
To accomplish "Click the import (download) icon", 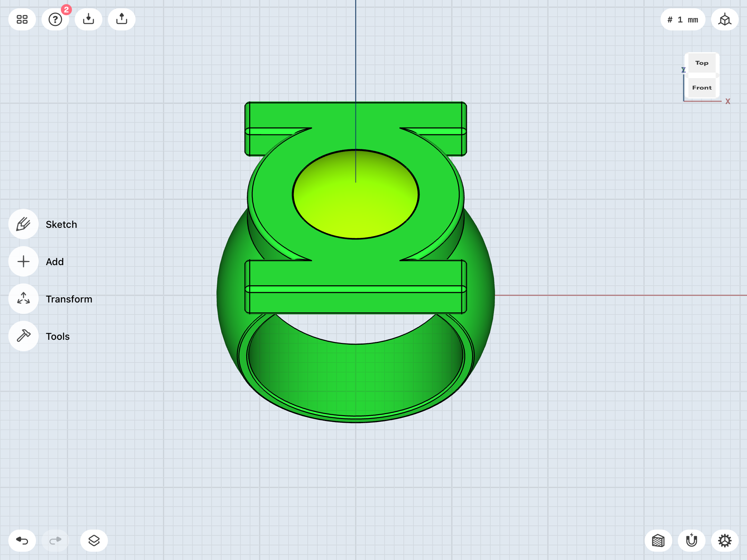I will [89, 19].
